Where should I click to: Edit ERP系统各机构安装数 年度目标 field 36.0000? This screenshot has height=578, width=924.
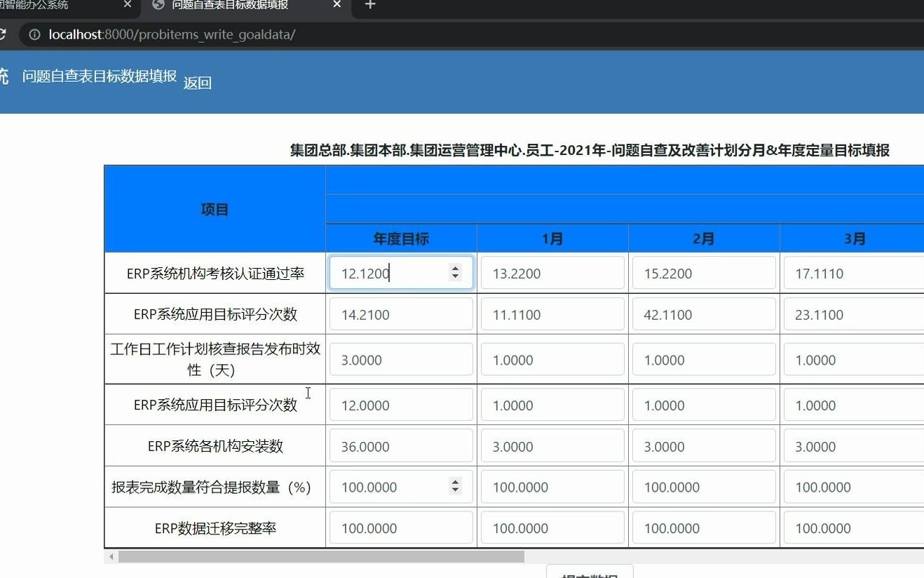click(401, 446)
